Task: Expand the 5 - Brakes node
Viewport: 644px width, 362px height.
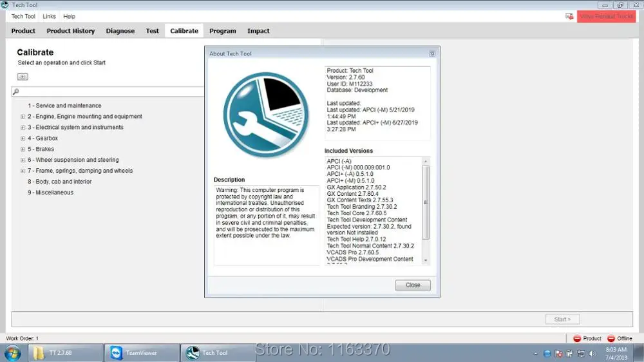Action: pos(23,149)
